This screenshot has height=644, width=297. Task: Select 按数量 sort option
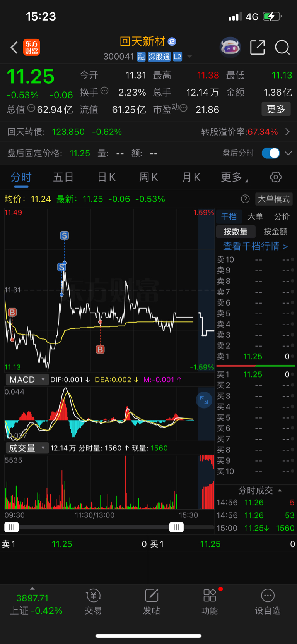pyautogui.click(x=236, y=232)
